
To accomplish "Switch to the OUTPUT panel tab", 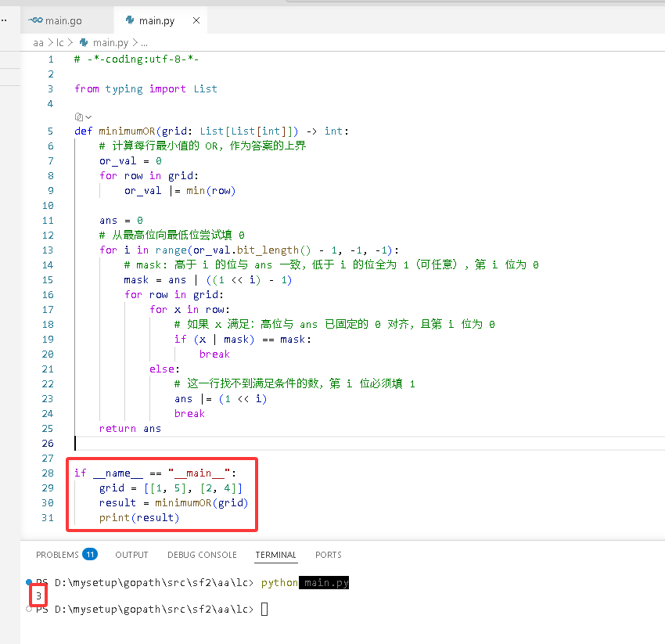I will [x=131, y=555].
